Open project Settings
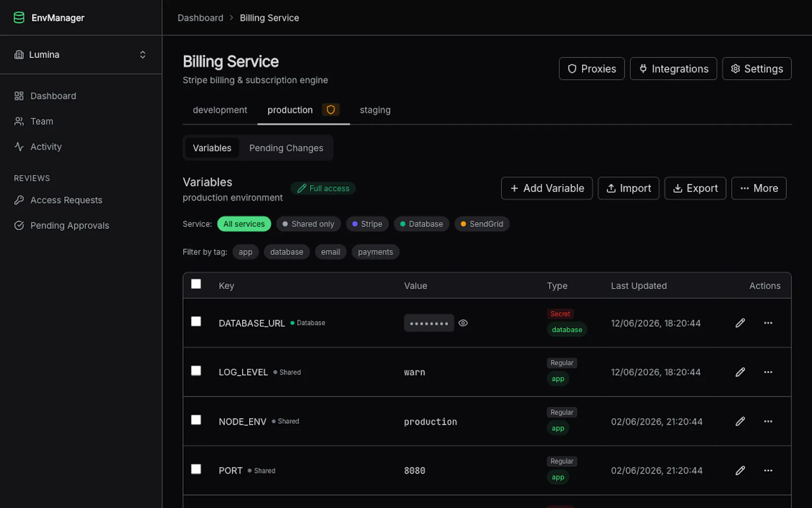The image size is (812, 508). (757, 69)
